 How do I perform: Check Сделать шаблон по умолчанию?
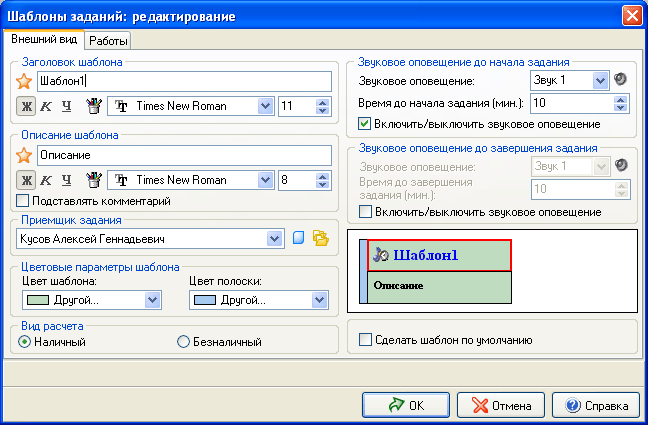(365, 340)
